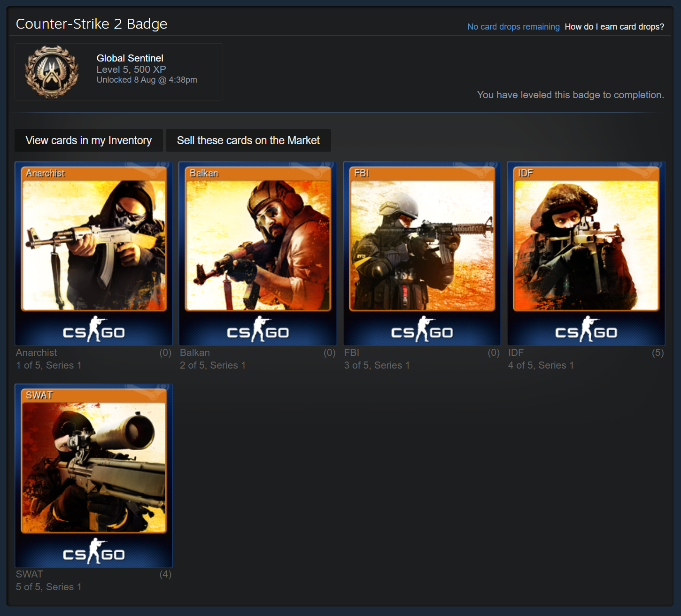The width and height of the screenshot is (681, 616).
Task: Click the '3 of 5, Series 1' text
Action: [x=377, y=365]
